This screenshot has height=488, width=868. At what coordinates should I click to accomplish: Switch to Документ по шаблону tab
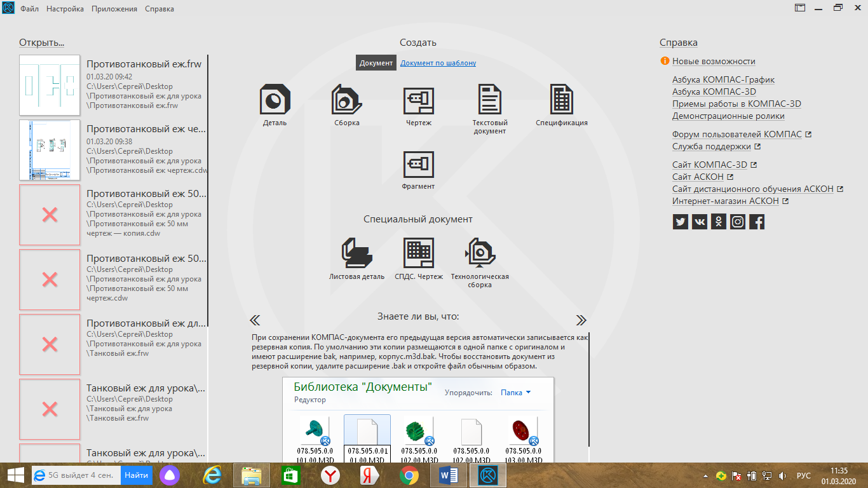coord(438,63)
